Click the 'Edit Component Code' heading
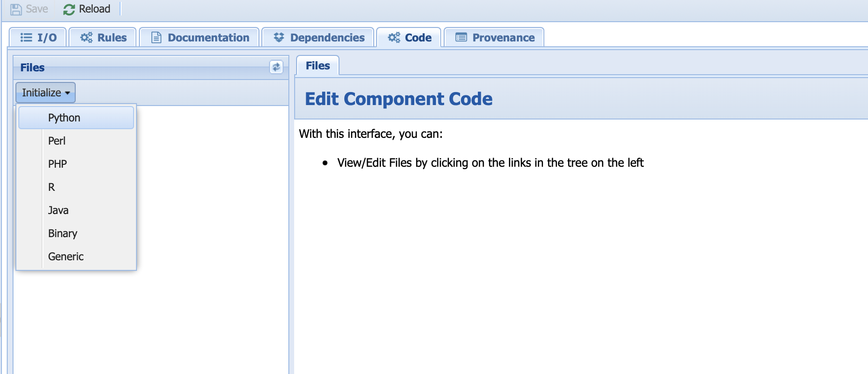 399,99
